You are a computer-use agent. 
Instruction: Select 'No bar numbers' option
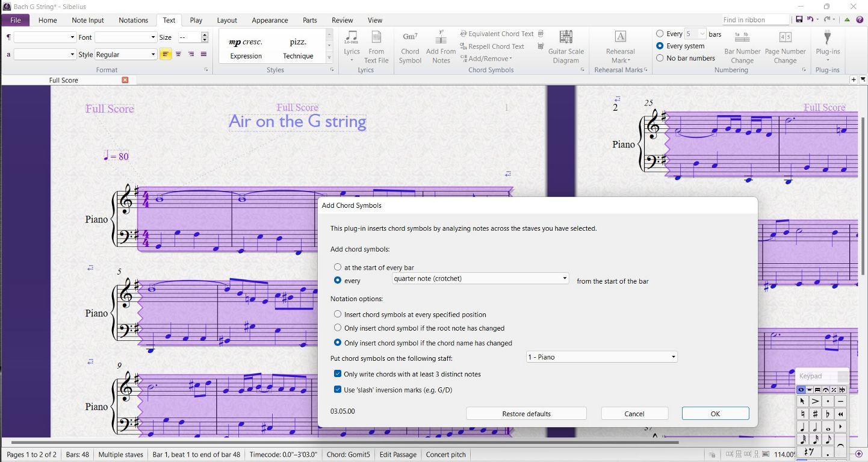pyautogui.click(x=660, y=58)
